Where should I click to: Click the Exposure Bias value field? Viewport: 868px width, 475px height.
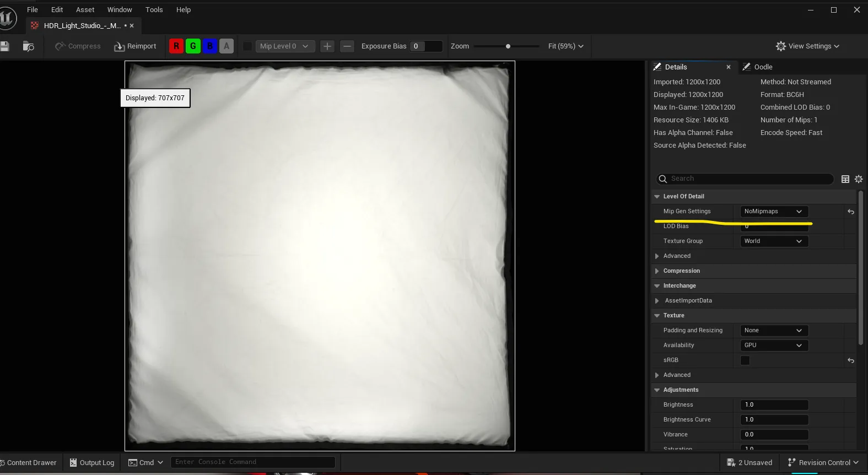[x=426, y=46]
